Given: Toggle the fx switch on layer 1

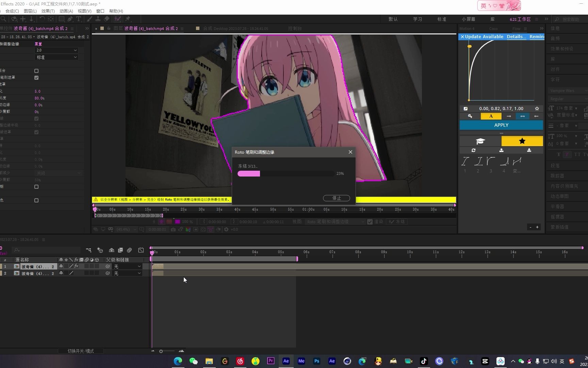Looking at the screenshot, I should [x=77, y=266].
